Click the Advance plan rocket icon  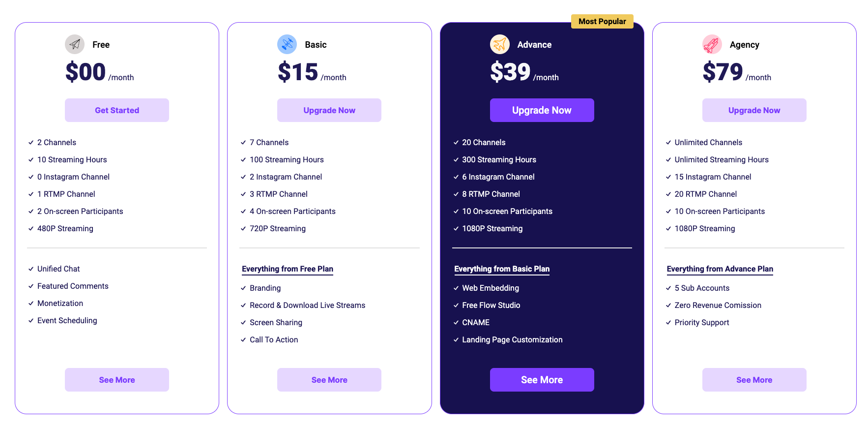(x=500, y=44)
